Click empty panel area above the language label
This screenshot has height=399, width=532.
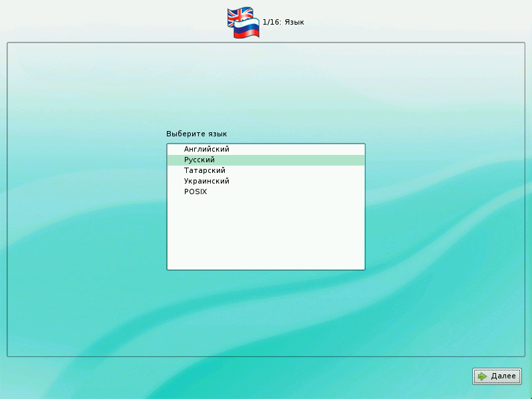click(x=266, y=86)
